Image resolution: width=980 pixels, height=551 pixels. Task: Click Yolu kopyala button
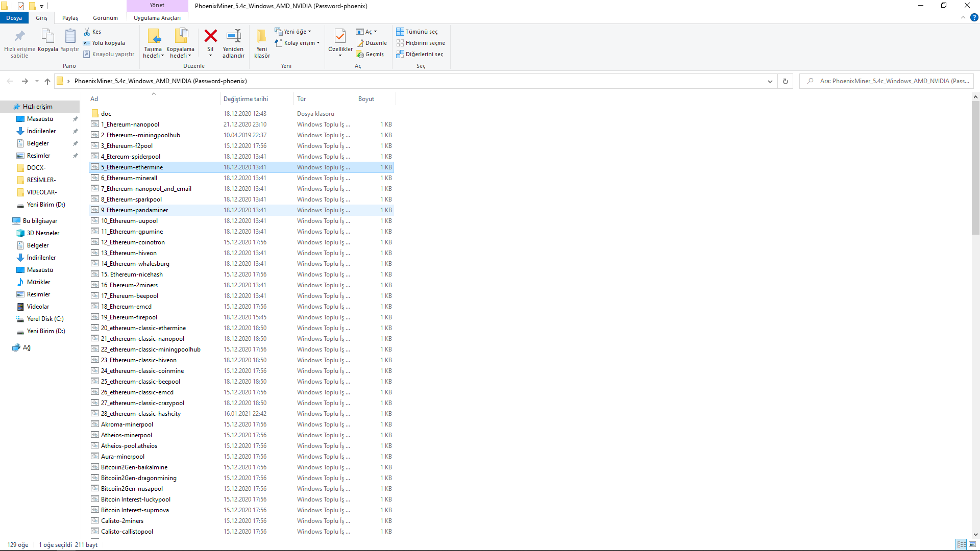[x=104, y=43]
